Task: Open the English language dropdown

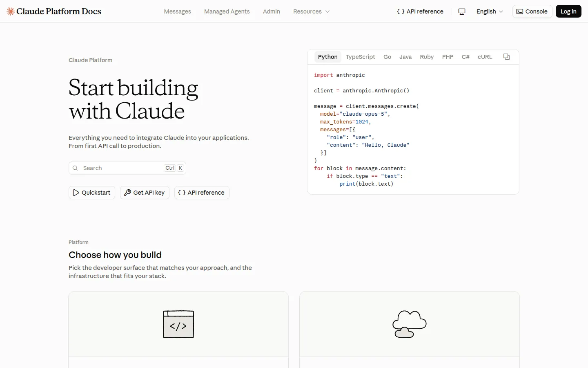Action: (490, 11)
